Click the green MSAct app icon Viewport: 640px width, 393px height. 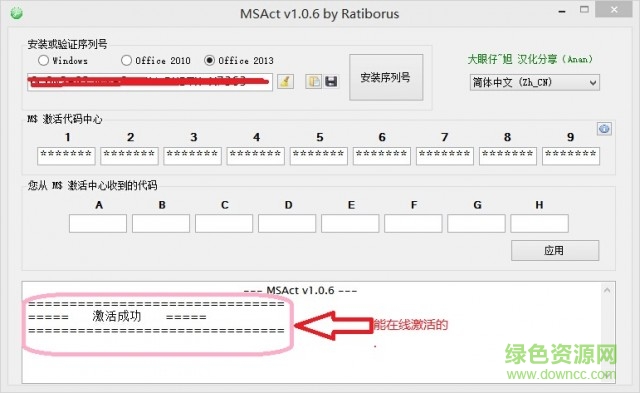[x=16, y=13]
